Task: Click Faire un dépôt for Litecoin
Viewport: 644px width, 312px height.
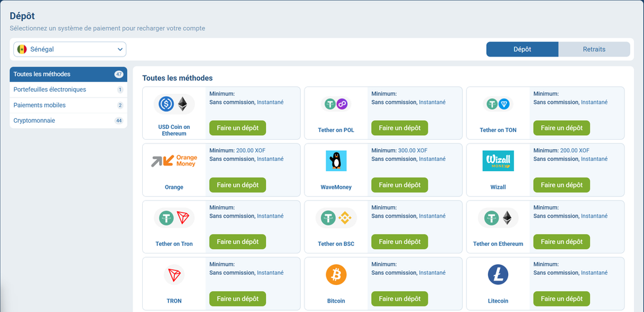Action: pyautogui.click(x=562, y=298)
